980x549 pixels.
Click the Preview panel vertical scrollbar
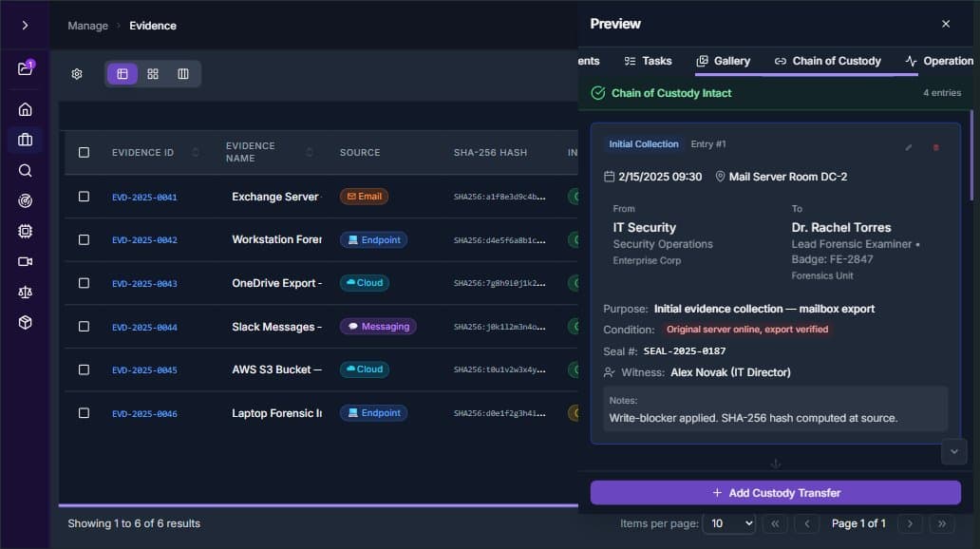(971, 155)
